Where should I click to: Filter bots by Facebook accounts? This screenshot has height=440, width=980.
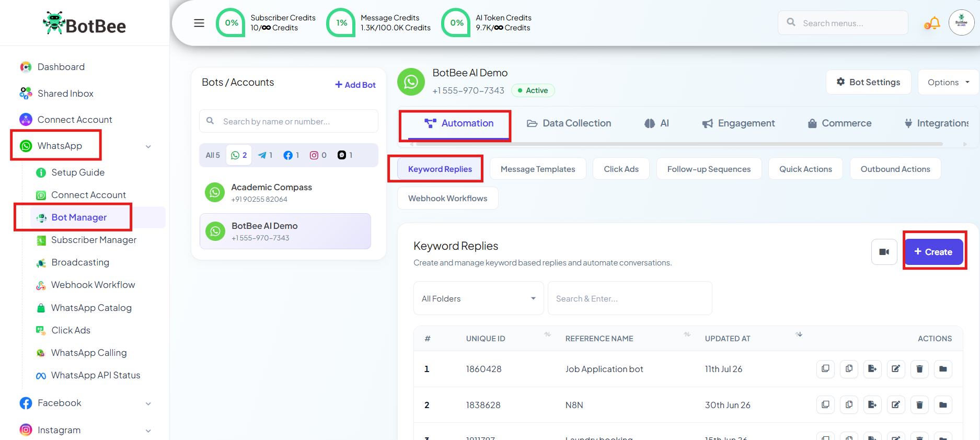coord(291,155)
